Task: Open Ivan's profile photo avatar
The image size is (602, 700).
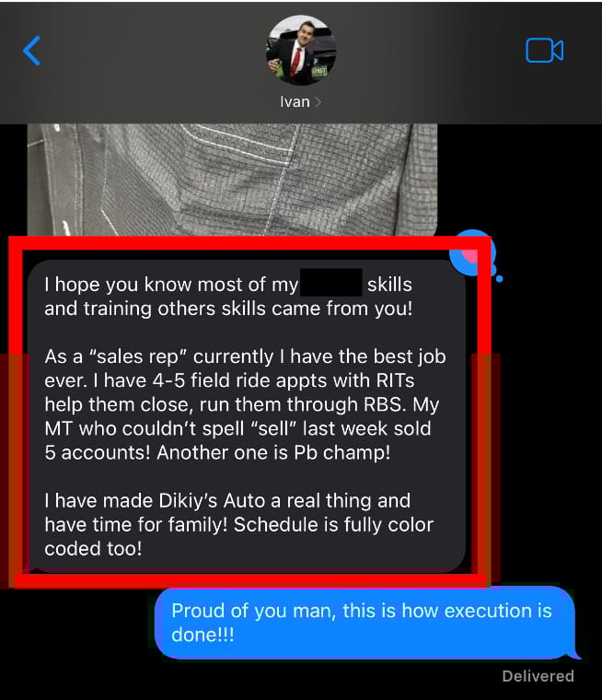Action: pyautogui.click(x=301, y=50)
